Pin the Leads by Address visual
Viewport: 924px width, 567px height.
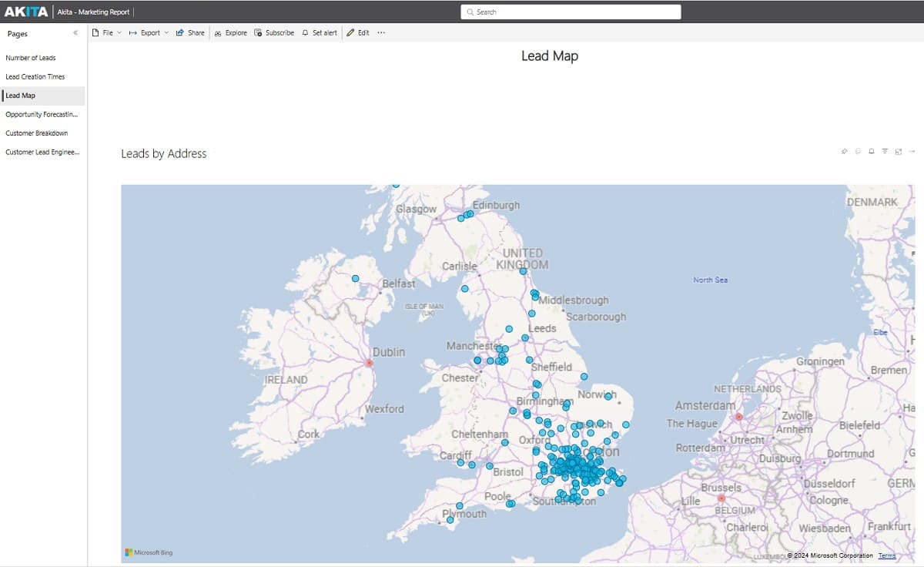[x=845, y=151]
